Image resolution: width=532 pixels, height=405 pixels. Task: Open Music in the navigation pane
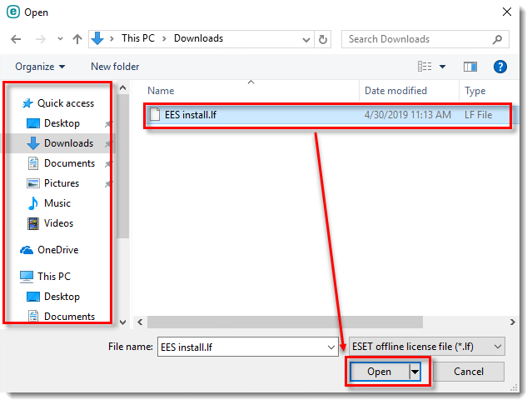click(x=57, y=203)
